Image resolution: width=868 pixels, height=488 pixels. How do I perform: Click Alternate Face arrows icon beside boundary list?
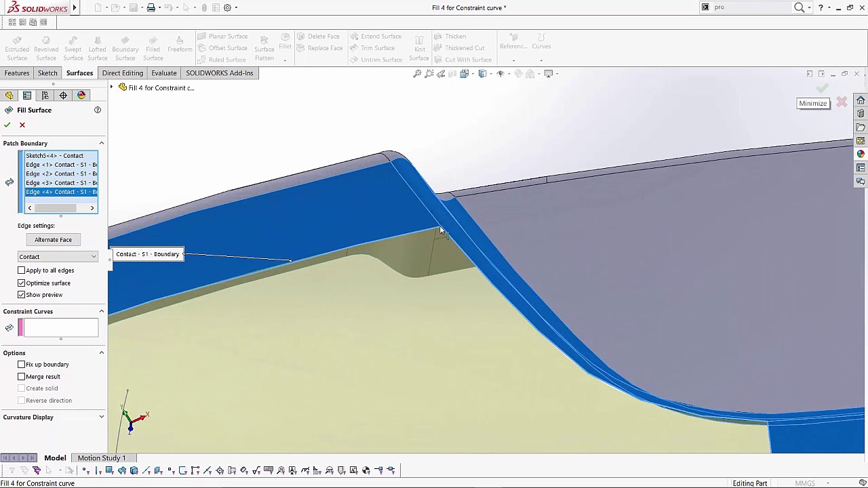(x=9, y=182)
